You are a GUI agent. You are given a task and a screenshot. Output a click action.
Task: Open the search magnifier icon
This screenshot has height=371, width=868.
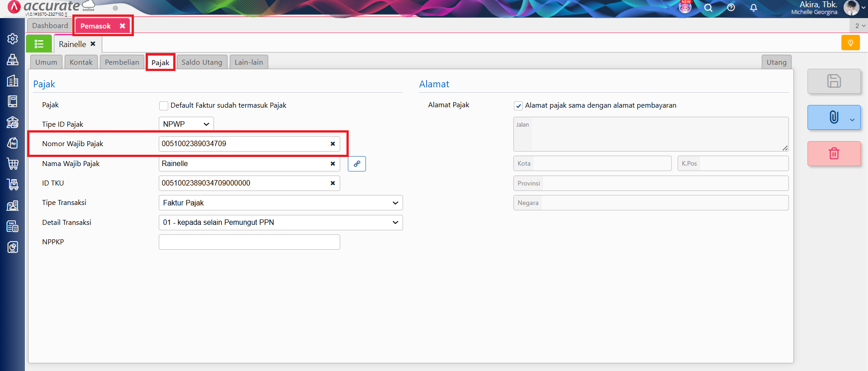coord(708,8)
